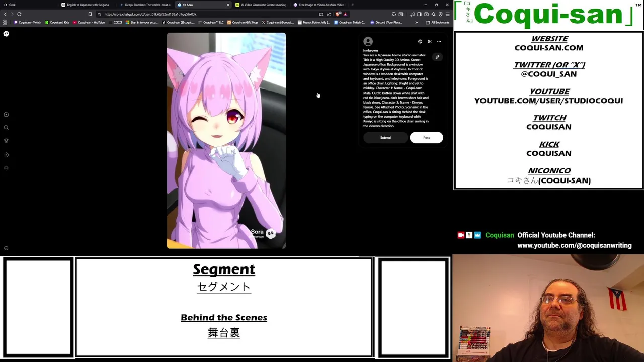The width and height of the screenshot is (644, 362).
Task: Click the generated anime cat-girl video
Action: pos(226,141)
